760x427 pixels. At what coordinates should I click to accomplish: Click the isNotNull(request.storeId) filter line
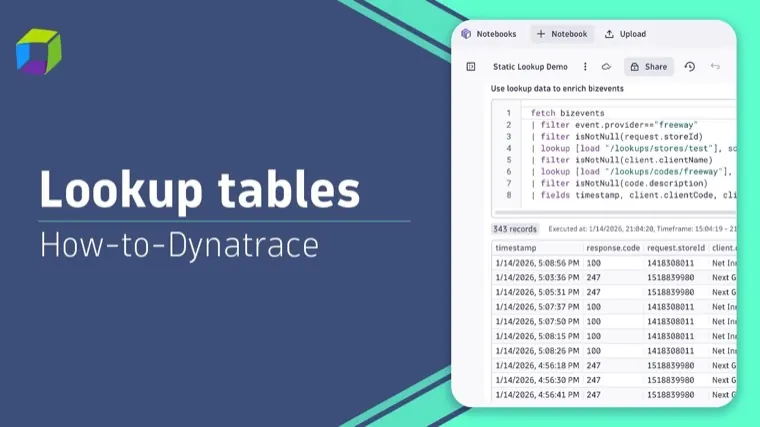(617, 137)
